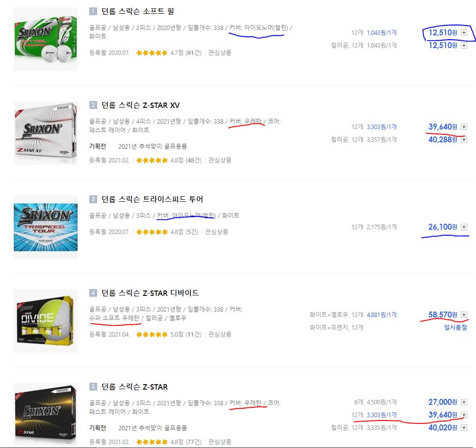The height and width of the screenshot is (448, 476).
Task: Click 26,100원 price link
Action: coord(443,227)
